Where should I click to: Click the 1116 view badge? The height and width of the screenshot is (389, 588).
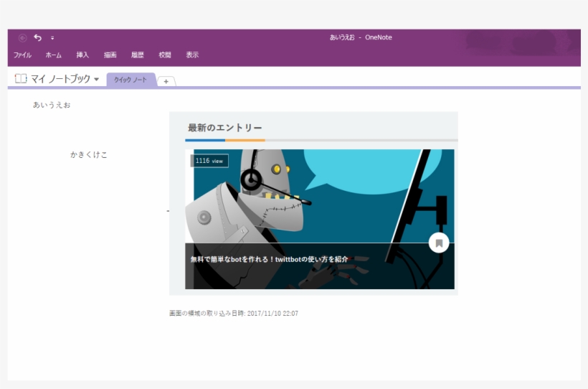(209, 161)
